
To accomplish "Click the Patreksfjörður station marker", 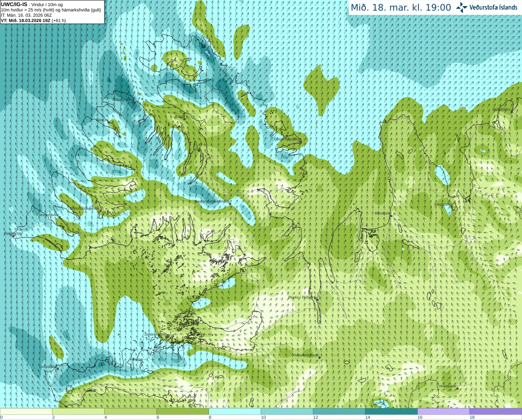I will (x=60, y=218).
